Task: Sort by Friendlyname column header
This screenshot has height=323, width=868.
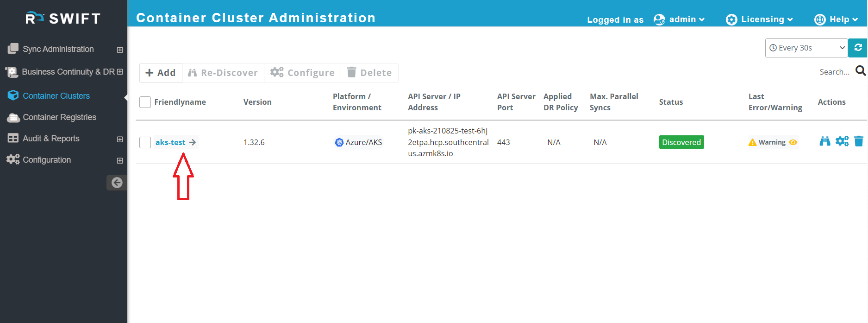Action: (180, 102)
